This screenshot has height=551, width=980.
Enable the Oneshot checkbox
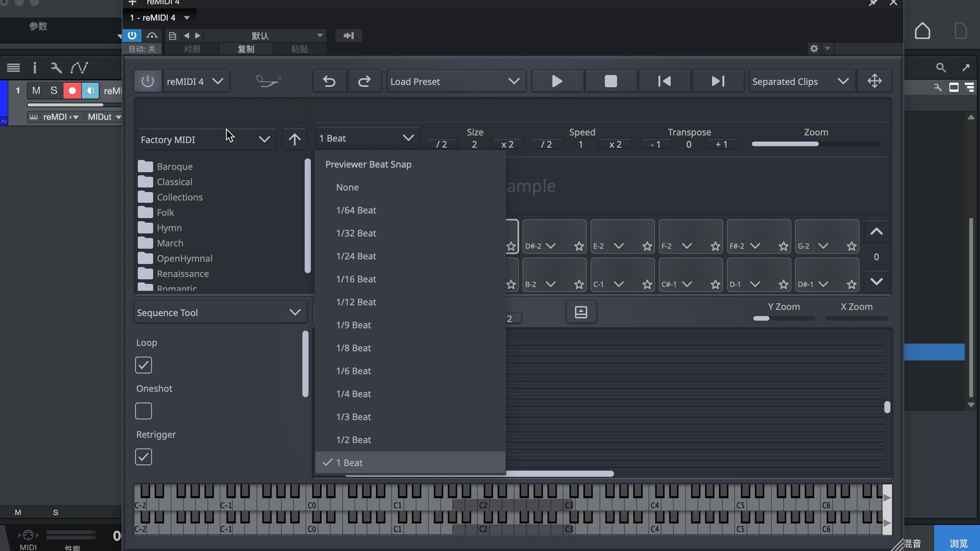pyautogui.click(x=143, y=411)
